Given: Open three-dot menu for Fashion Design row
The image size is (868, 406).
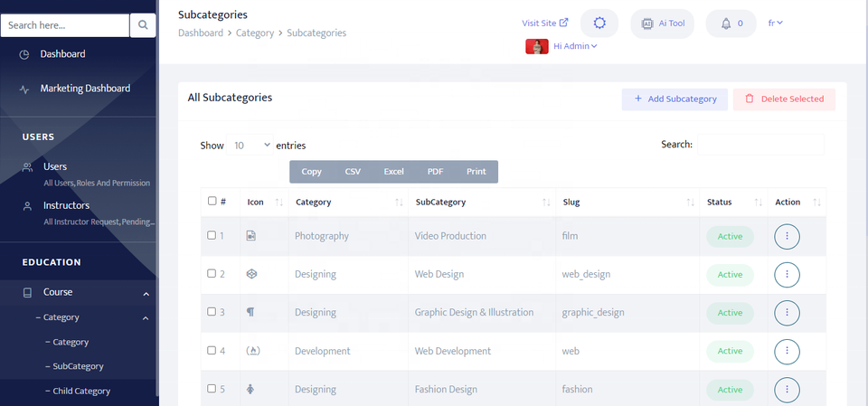Looking at the screenshot, I should tap(787, 389).
